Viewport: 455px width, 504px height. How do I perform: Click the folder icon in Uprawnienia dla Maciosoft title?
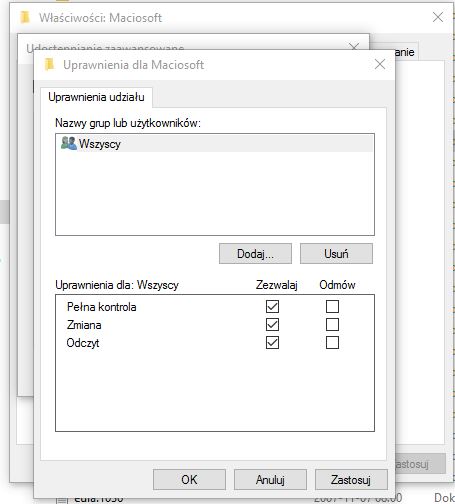pos(49,64)
